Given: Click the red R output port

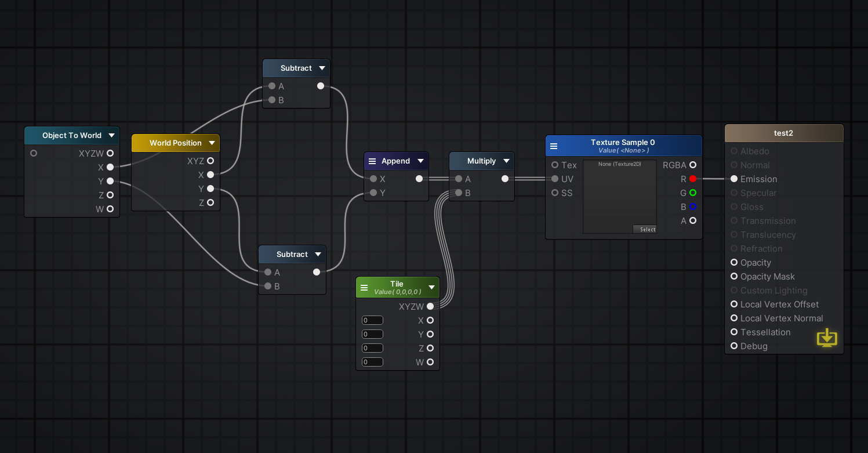Looking at the screenshot, I should 693,179.
